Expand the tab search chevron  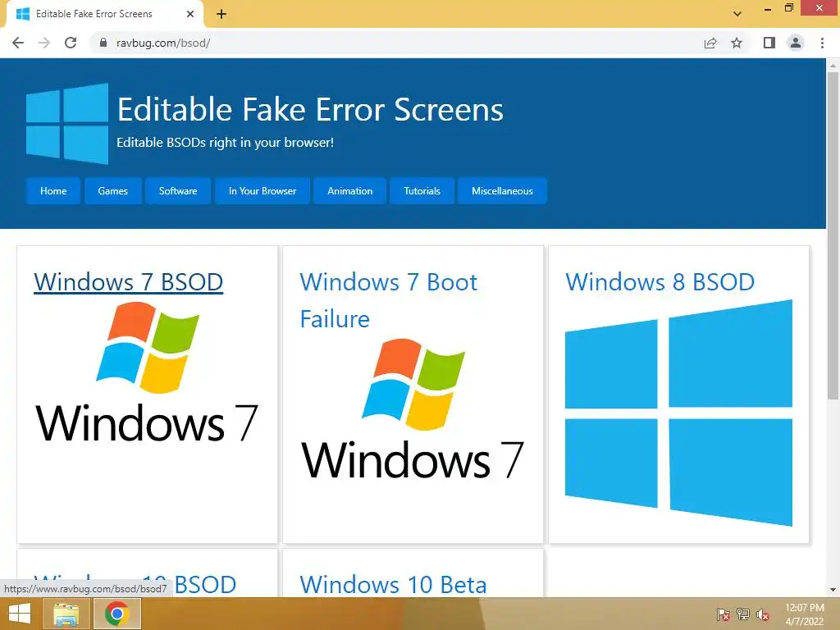click(x=737, y=14)
